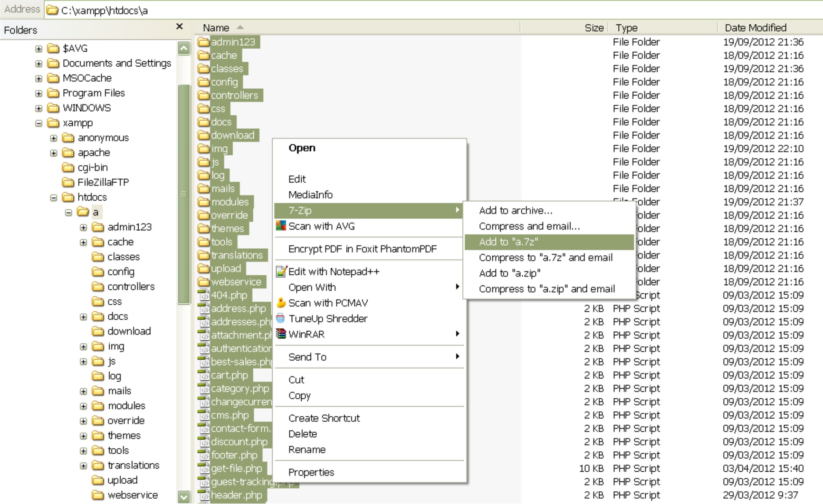Click the WinRAR books icon

[281, 334]
